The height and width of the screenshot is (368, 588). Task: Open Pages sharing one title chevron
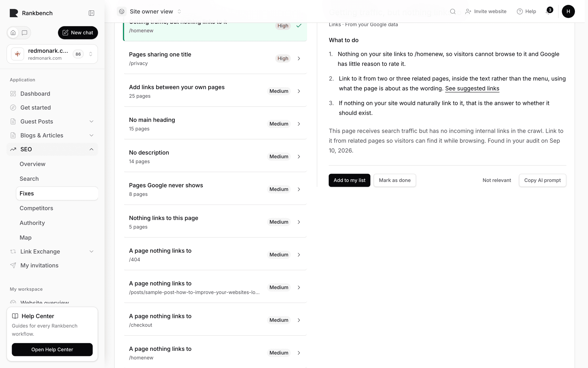[299, 58]
